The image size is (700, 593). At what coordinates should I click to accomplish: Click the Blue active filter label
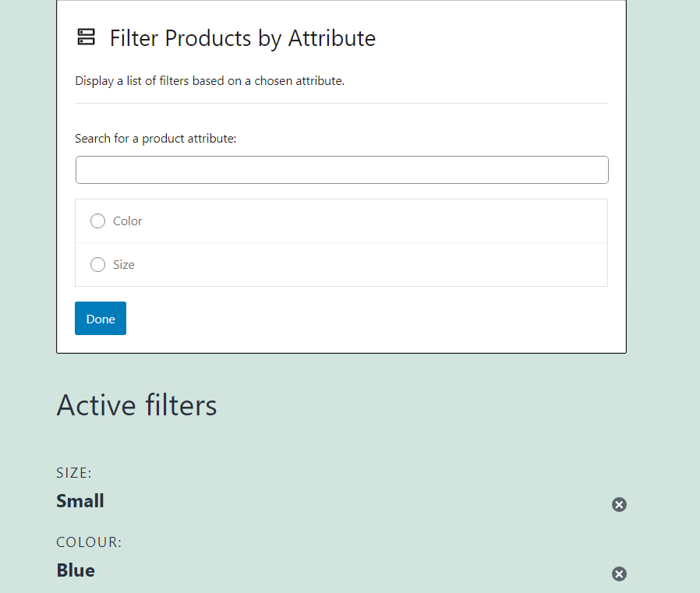tap(75, 570)
